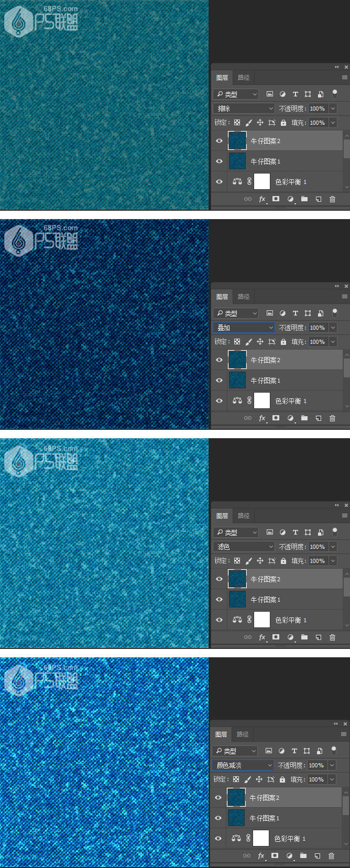350x868 pixels.
Task: Create new group folder icon in 叠加 panel
Action: (304, 418)
